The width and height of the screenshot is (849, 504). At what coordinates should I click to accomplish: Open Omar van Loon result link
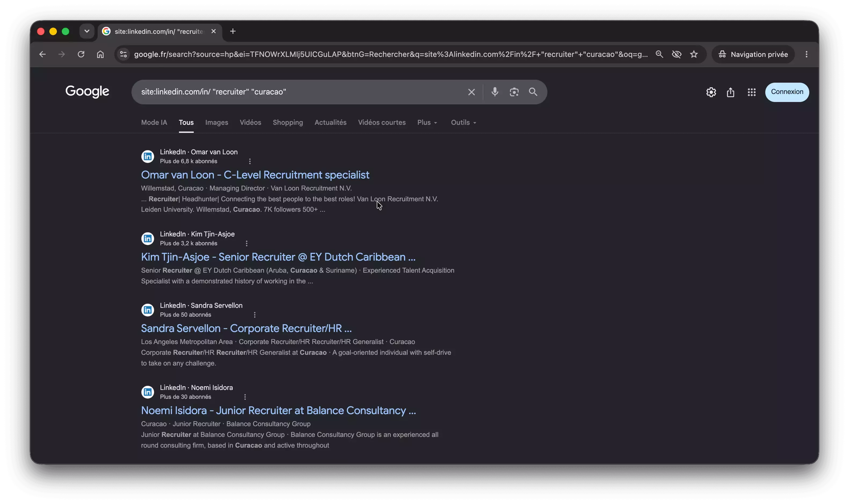tap(255, 175)
